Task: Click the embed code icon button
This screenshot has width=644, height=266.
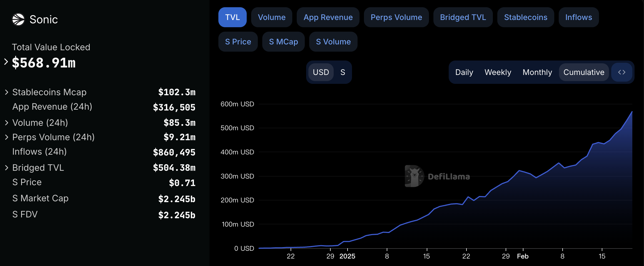Action: click(621, 72)
